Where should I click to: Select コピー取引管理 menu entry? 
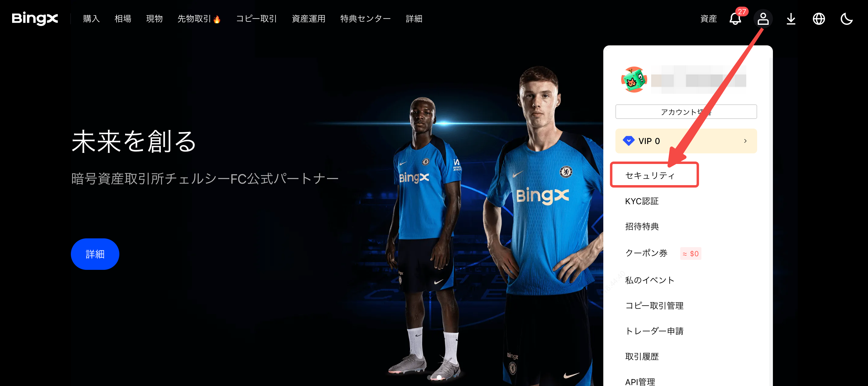click(x=654, y=305)
